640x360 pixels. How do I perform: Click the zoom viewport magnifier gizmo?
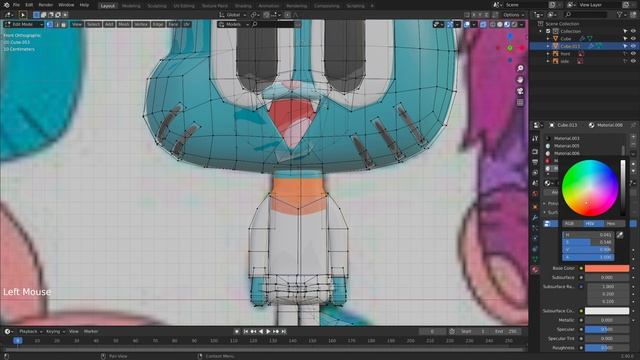pyautogui.click(x=520, y=68)
